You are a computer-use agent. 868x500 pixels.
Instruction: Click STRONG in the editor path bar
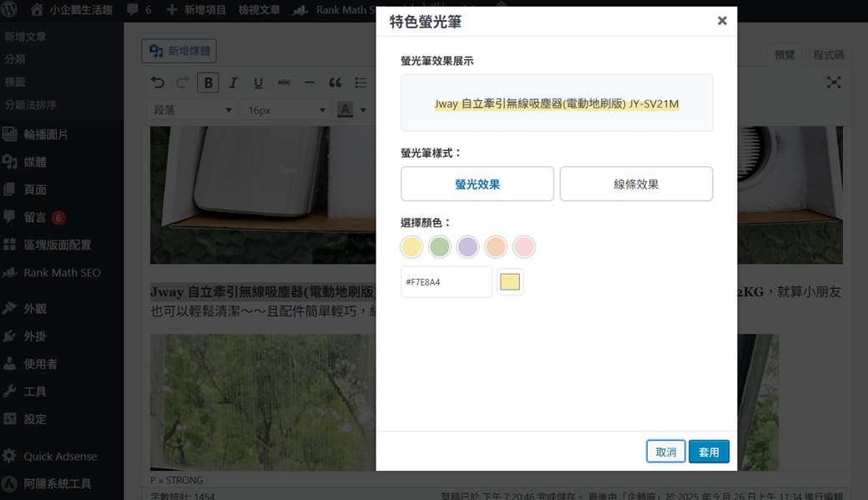pyautogui.click(x=184, y=480)
